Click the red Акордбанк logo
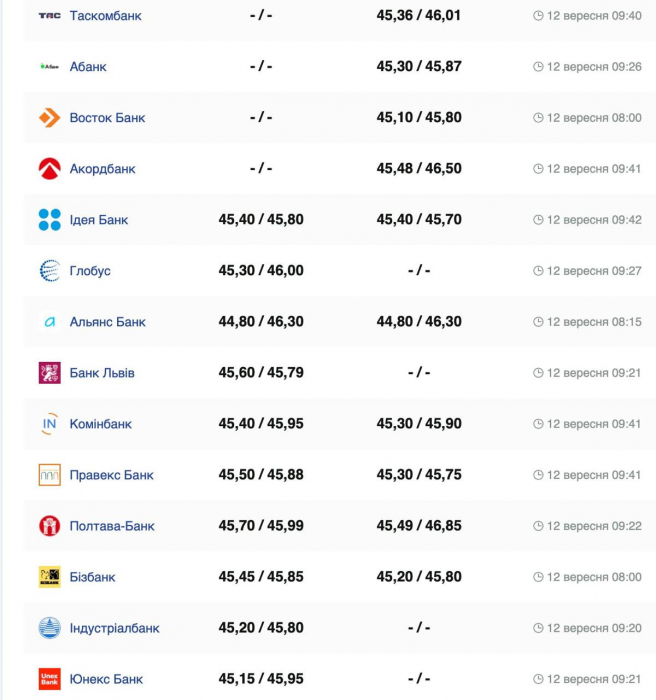The image size is (656, 700). tap(50, 169)
